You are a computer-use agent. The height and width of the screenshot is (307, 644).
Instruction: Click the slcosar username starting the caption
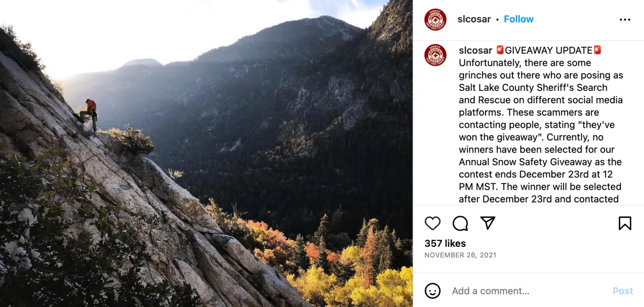(x=475, y=50)
